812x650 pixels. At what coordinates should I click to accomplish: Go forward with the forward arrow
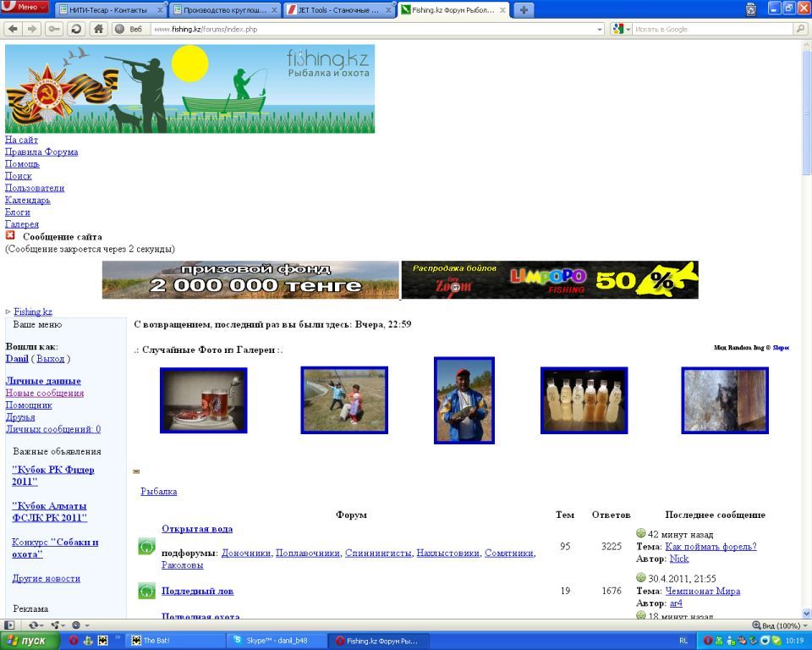[x=32, y=29]
